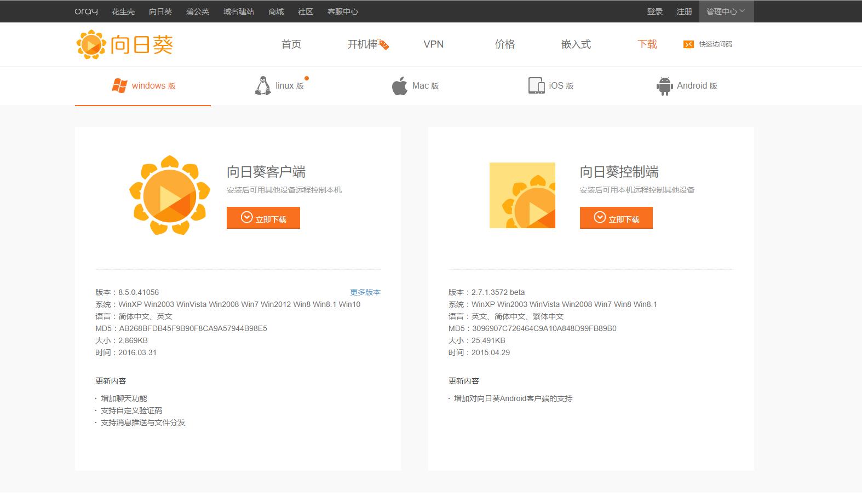Click date text 2015.04.29

491,352
